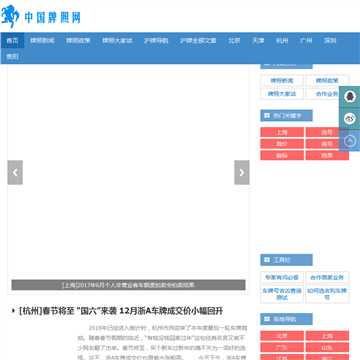The width and height of the screenshot is (360, 360).
Task: Open 车牌号吉凶查询测试 tool link
Action: 282,294
